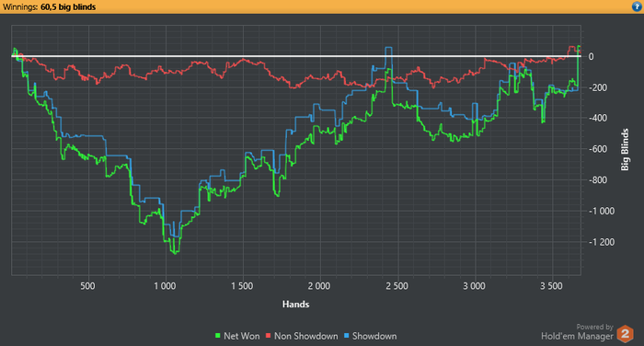Click the 'Winnings: 60,5 big blinds' header text
Screen dimensions: 644x346
(50, 7)
